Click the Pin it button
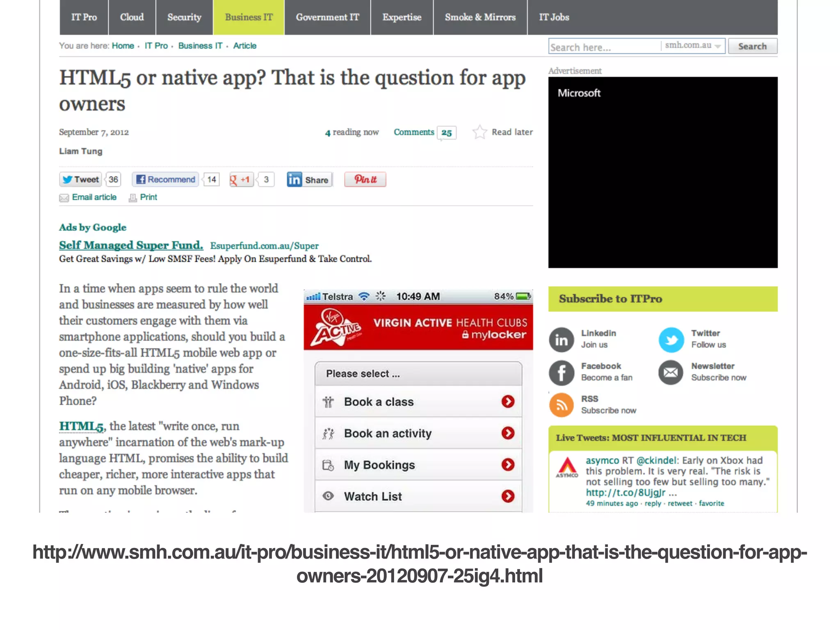Screen dimensions: 840x630 point(365,180)
